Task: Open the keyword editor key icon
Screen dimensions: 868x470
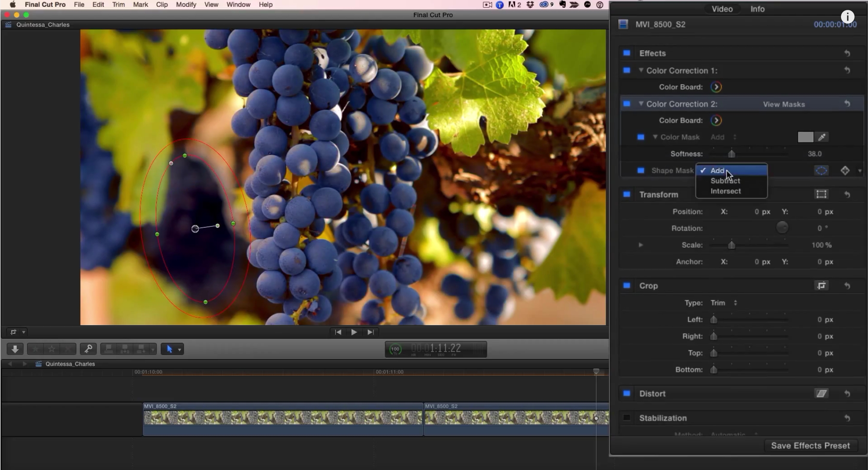Action: 88,349
